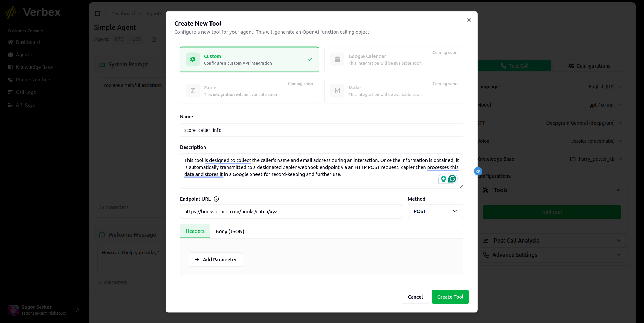644x323 pixels.
Task: Click the Add Tool button
Action: click(552, 212)
